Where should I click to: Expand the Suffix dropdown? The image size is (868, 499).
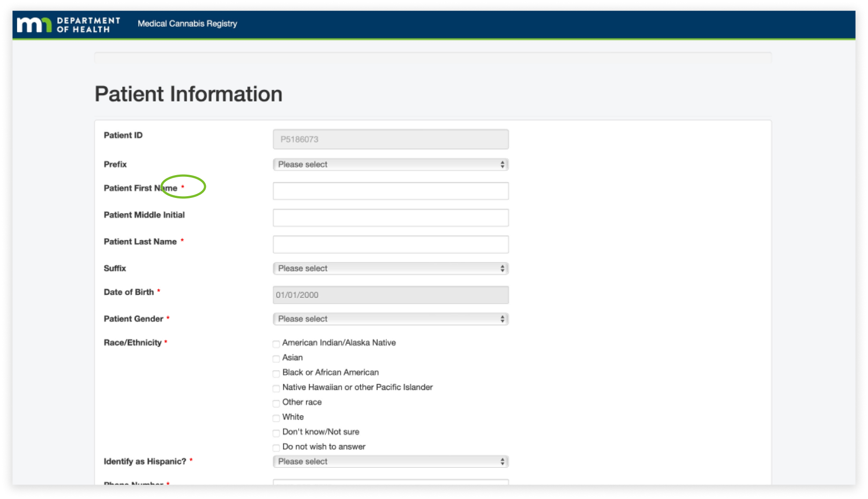tap(390, 269)
